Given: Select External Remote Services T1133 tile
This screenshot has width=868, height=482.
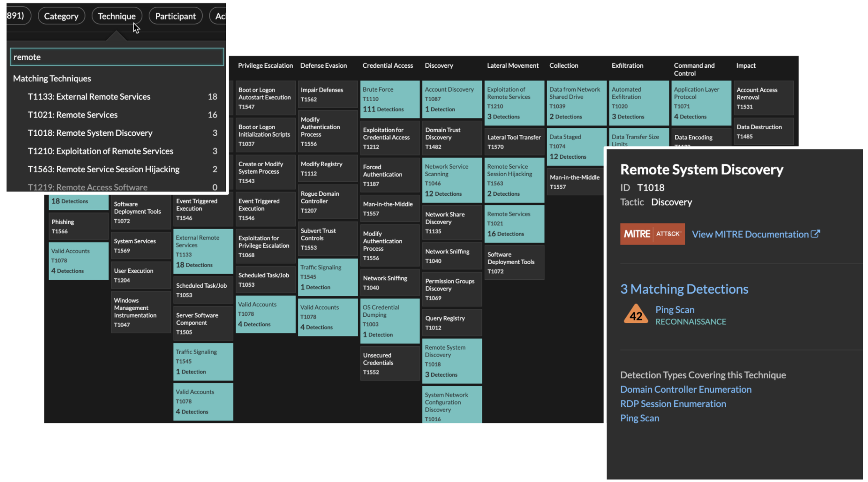Looking at the screenshot, I should click(203, 251).
